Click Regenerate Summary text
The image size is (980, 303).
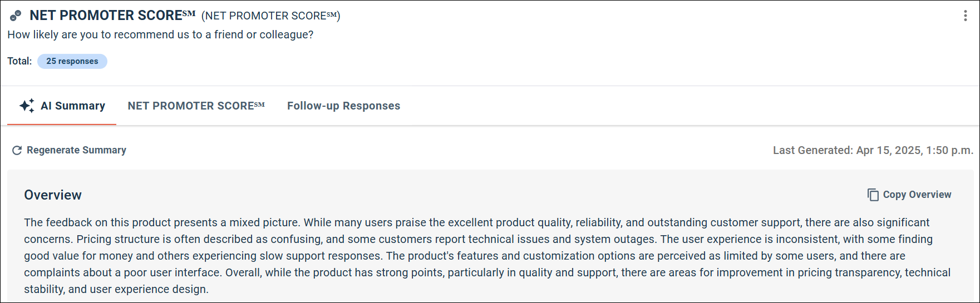[76, 150]
